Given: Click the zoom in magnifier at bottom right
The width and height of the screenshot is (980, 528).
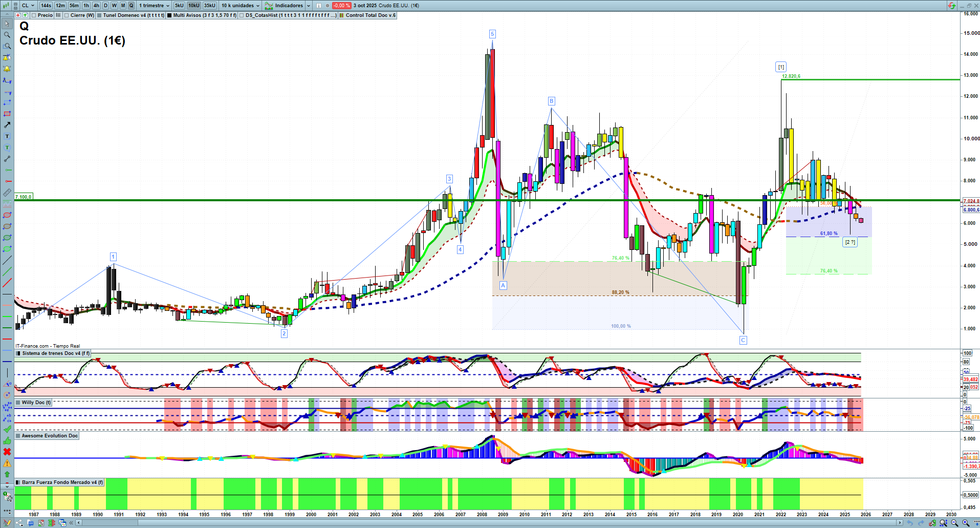Looking at the screenshot, I should point(966,523).
